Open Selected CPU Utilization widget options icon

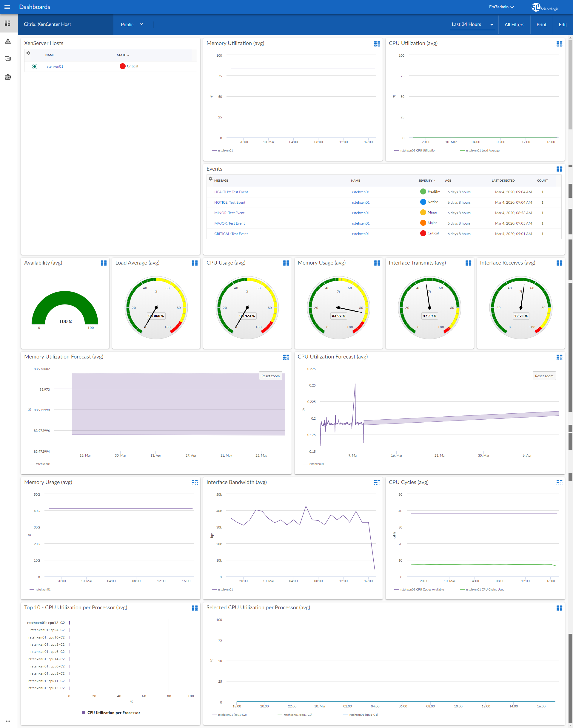[x=559, y=608]
